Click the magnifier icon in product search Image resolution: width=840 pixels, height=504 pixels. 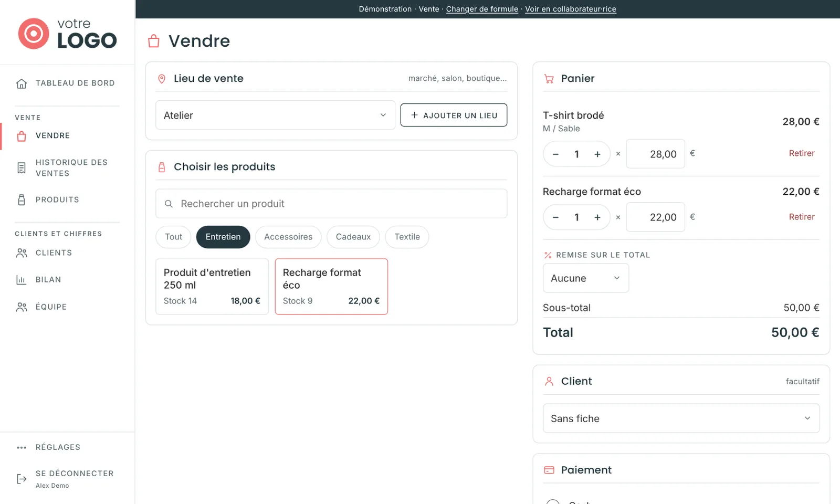coord(169,204)
